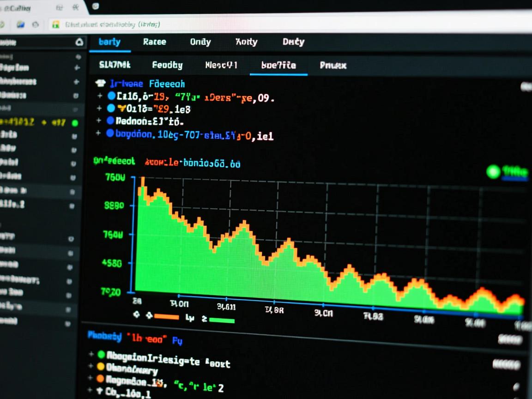532x399 pixels.
Task: Click the browser address bar
Action: tap(277, 24)
